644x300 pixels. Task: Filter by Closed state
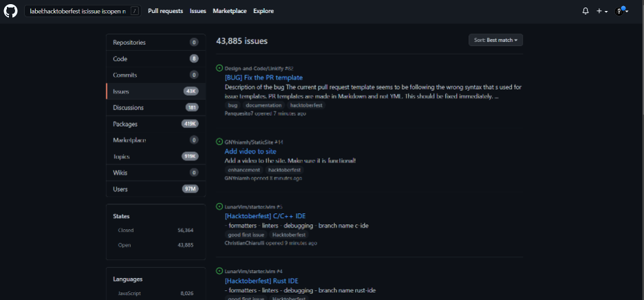pyautogui.click(x=155, y=230)
